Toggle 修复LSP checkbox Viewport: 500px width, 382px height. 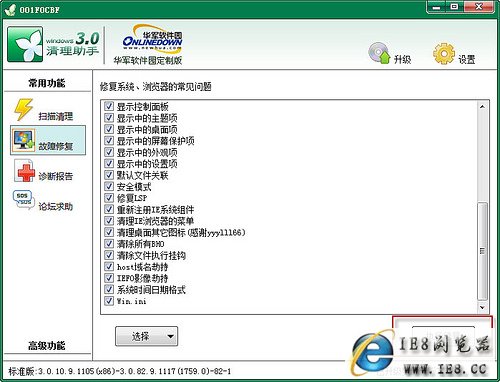(109, 198)
